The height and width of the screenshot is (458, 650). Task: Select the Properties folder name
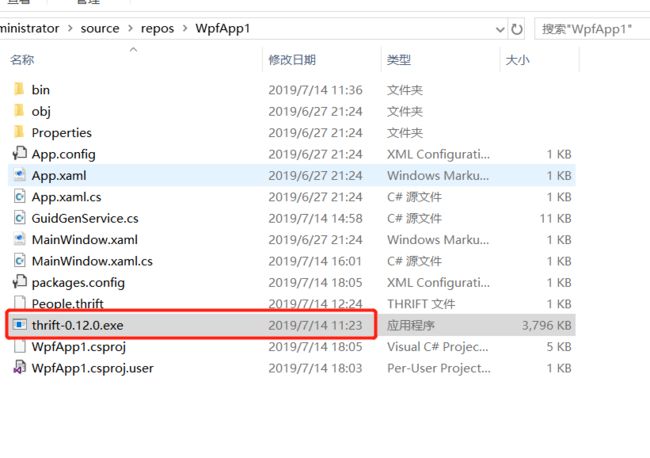click(61, 133)
